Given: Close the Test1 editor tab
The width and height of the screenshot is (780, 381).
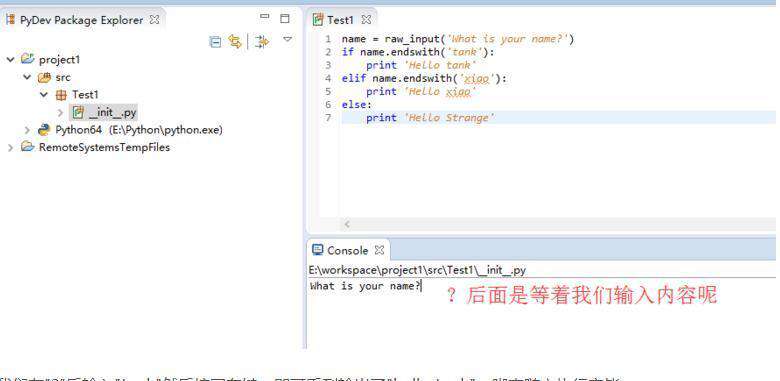Looking at the screenshot, I should point(366,20).
